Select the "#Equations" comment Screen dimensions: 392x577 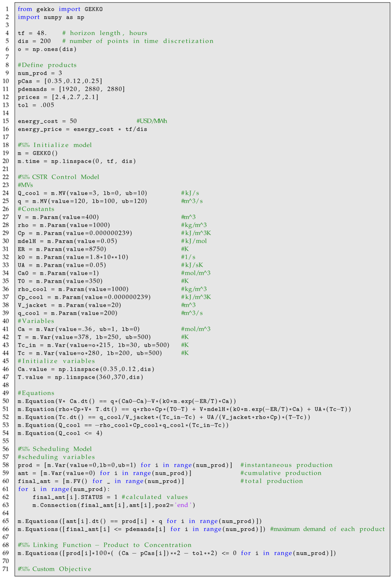pos(36,394)
